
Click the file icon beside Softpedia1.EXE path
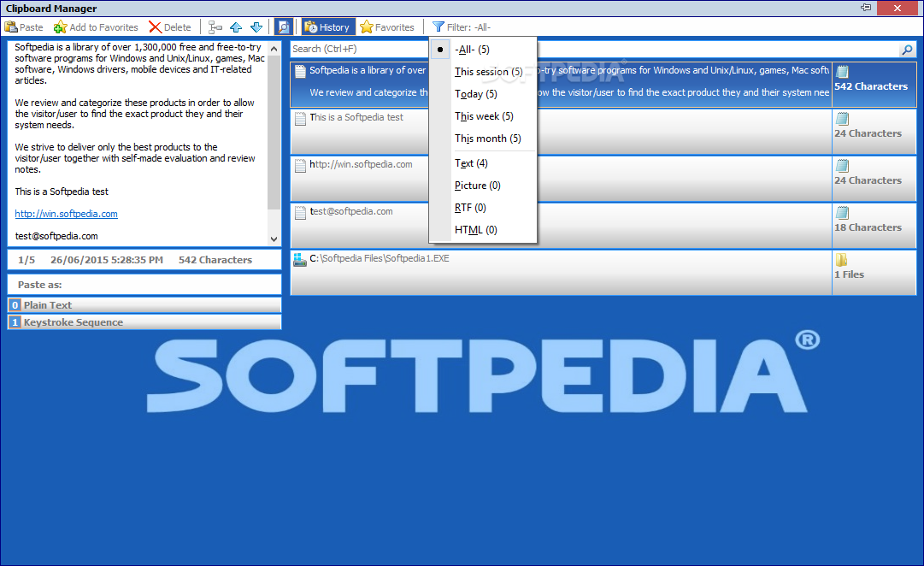click(x=300, y=260)
